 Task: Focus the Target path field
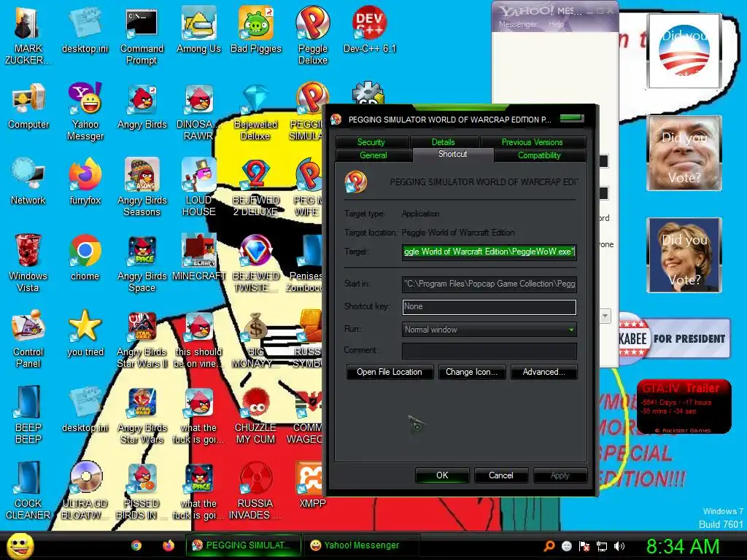point(489,252)
